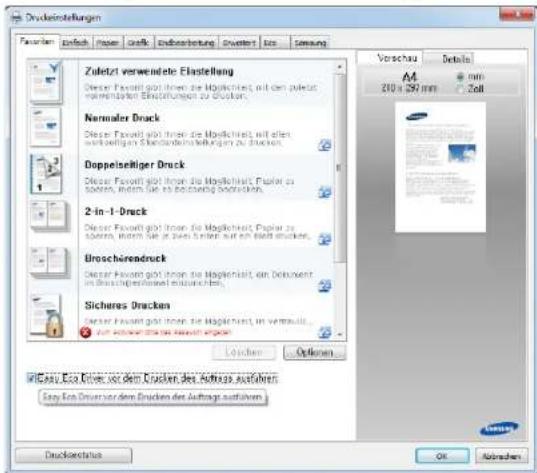537x473 pixels.
Task: Switch to the Eco tab
Action: (x=275, y=43)
